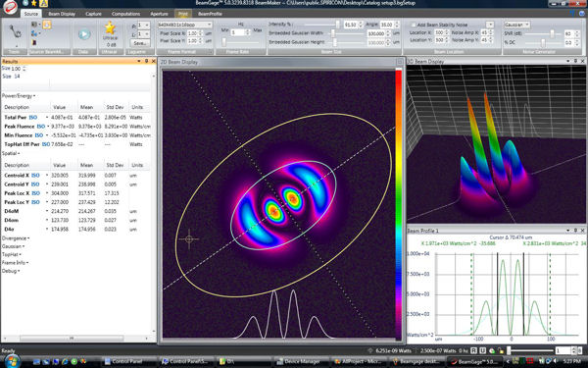Viewport: 588px width, 368px height.
Task: Expand the Frame Info results section
Action: point(15,262)
